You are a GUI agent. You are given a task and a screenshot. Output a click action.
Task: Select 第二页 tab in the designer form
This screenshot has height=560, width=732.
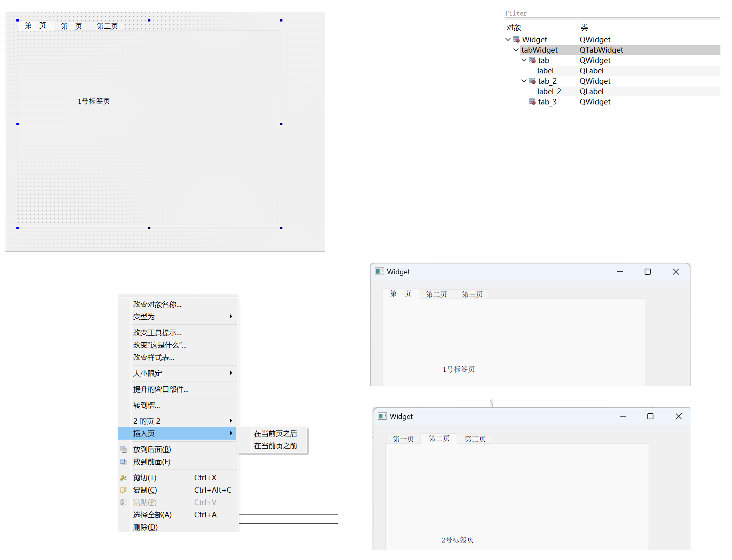coord(71,26)
